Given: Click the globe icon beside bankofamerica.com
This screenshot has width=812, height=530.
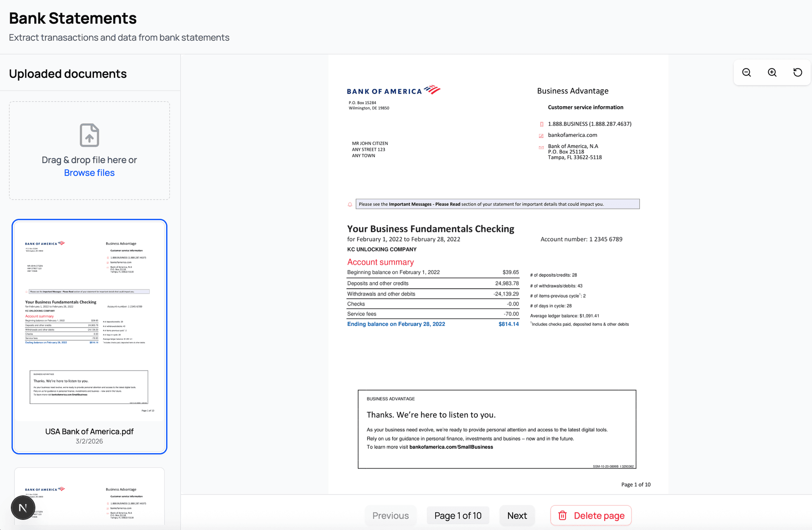Looking at the screenshot, I should pos(542,135).
